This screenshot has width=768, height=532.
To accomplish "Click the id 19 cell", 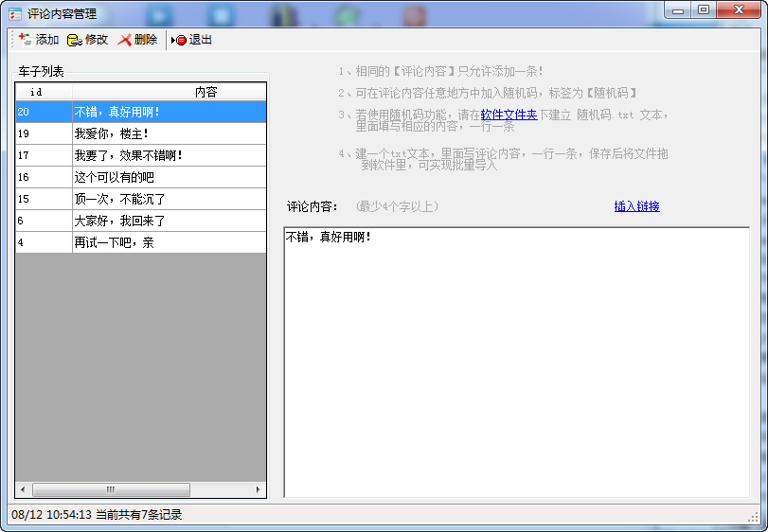I will pos(45,133).
